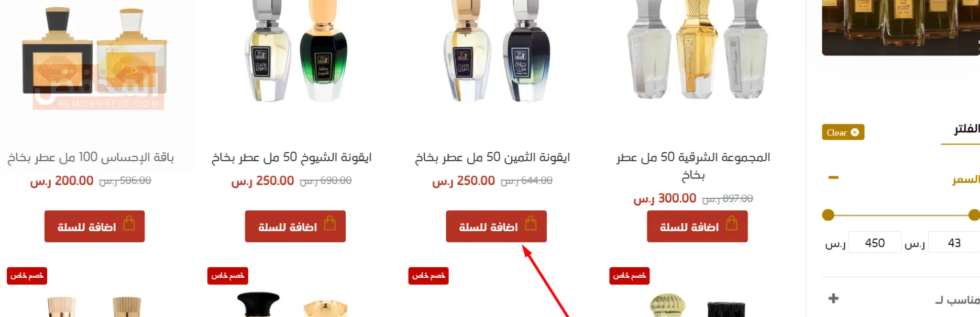Open the باقة الإحساس 100 مل product title
Viewport: 980px width, 317px height.
(91, 157)
